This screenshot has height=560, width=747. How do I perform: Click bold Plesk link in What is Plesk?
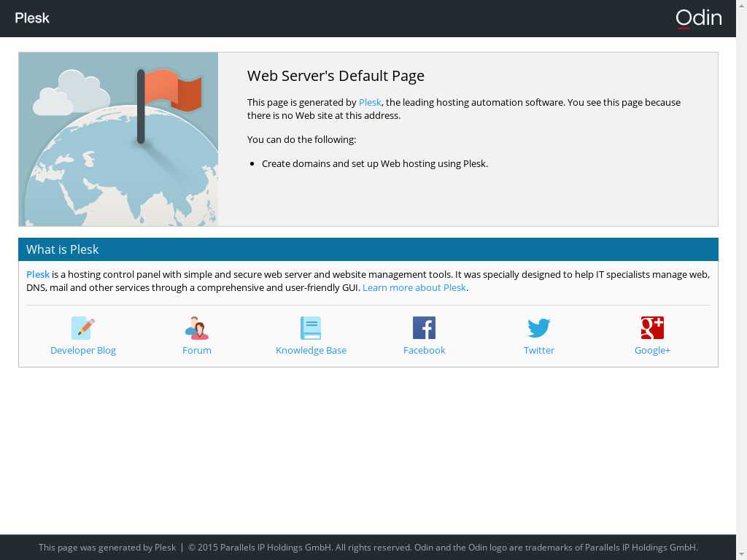coord(38,274)
